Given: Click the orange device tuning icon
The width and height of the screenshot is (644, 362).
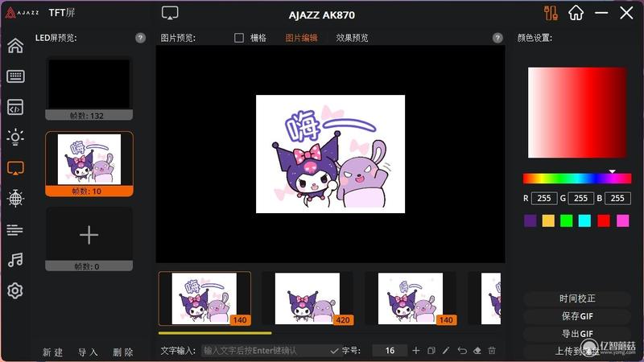Looking at the screenshot, I should [x=551, y=13].
